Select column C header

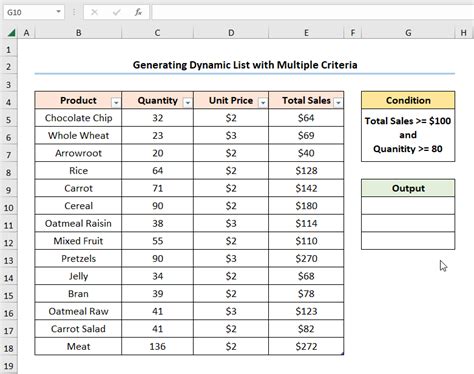(x=157, y=33)
